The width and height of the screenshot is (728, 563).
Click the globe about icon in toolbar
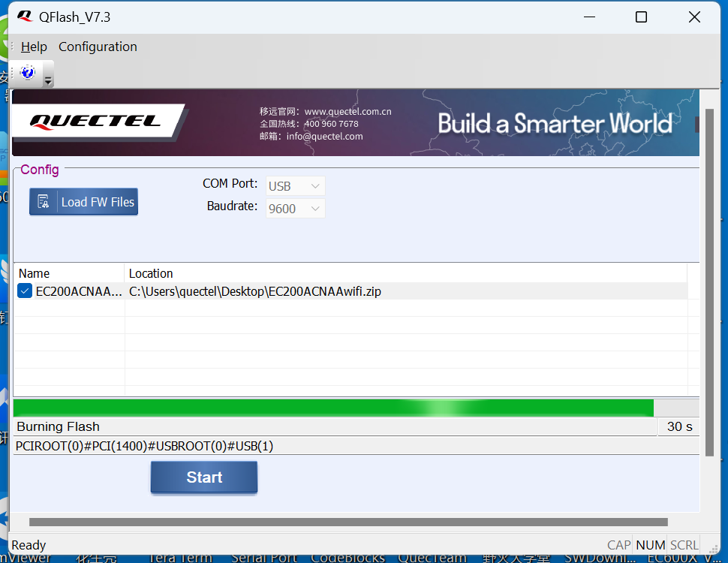[28, 73]
